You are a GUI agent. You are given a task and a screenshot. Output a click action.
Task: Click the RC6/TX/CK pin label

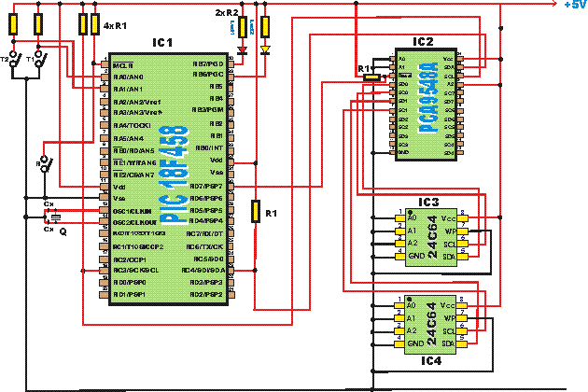[204, 246]
